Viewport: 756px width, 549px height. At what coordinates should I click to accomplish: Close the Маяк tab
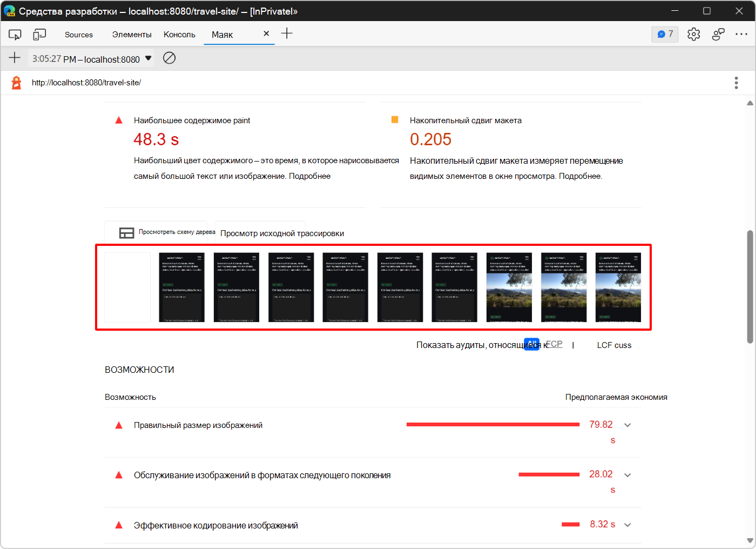click(266, 34)
